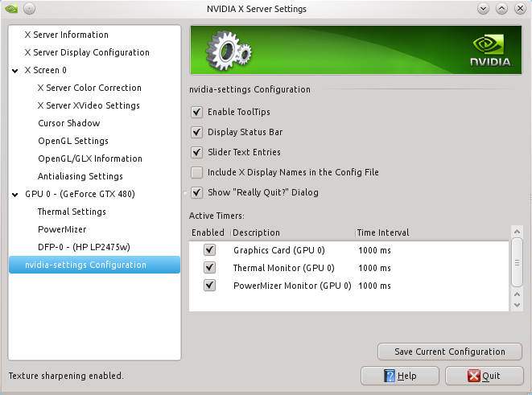Click the NVIDIA eye icon in title bar
Screen dimensions: 532x395
click(x=11, y=9)
